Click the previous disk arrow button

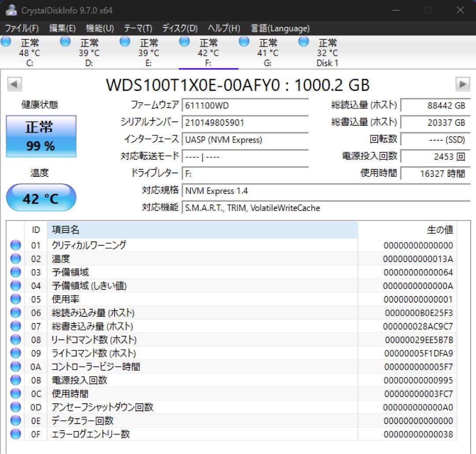point(14,84)
